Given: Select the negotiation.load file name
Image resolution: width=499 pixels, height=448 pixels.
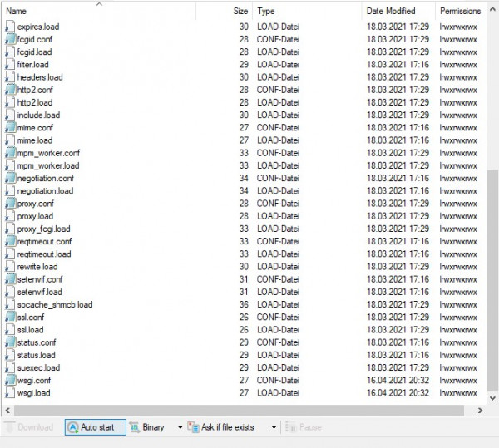Looking at the screenshot, I should click(45, 191).
